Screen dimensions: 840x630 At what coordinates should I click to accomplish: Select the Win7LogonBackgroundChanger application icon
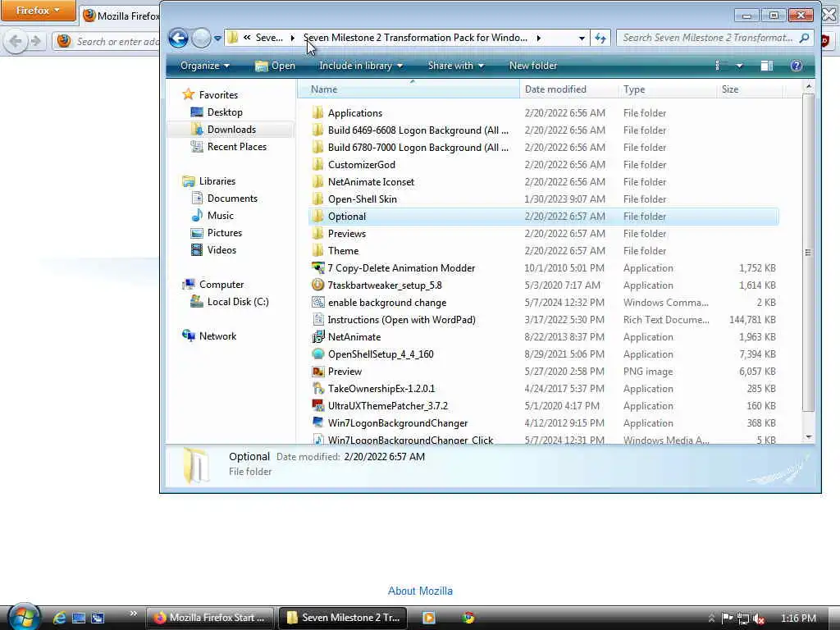tap(317, 422)
